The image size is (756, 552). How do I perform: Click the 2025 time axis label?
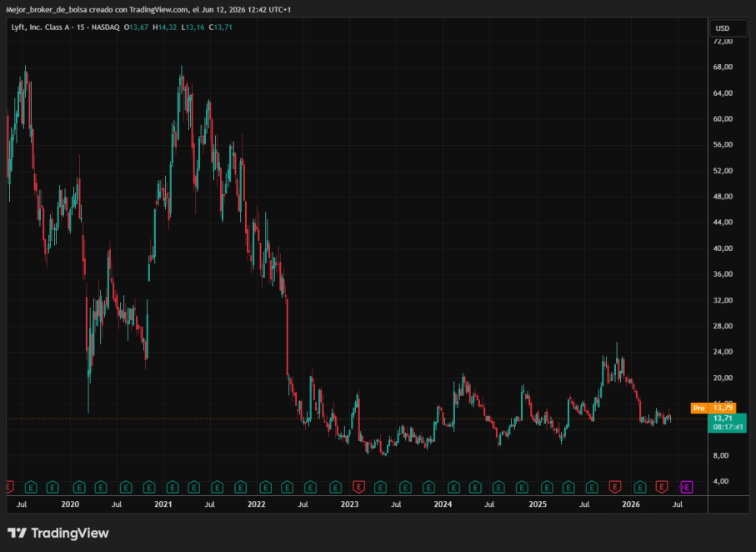point(538,504)
